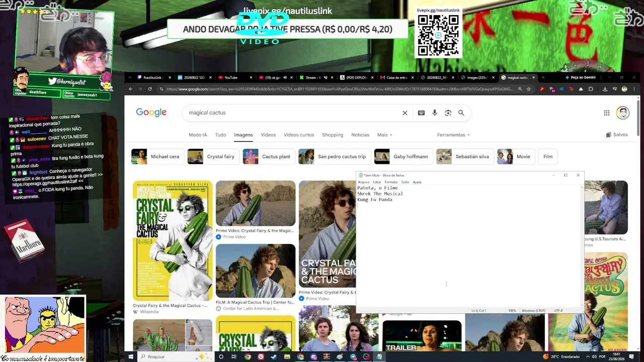Expand the Mais search filters dropdown
This screenshot has height=362, width=644.
coord(384,135)
